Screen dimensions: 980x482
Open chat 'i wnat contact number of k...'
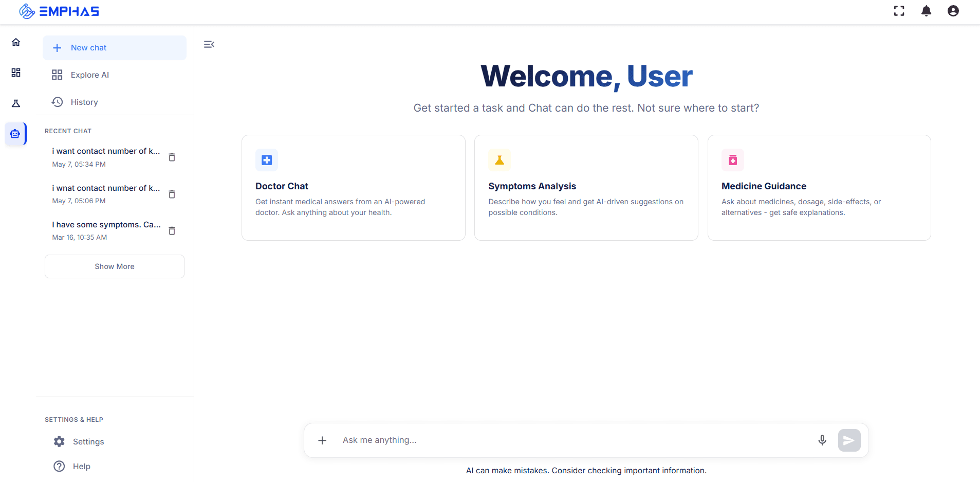[x=106, y=188]
